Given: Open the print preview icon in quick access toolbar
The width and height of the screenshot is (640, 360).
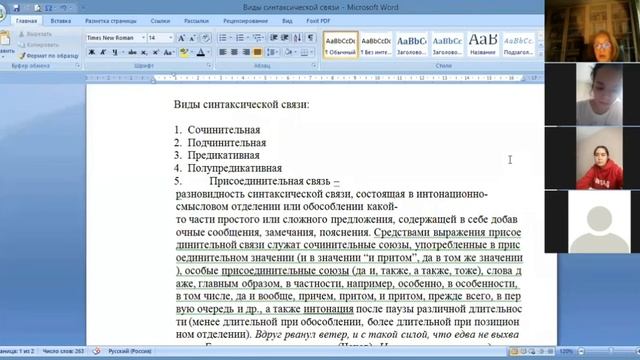Looking at the screenshot, I should click(38, 8).
